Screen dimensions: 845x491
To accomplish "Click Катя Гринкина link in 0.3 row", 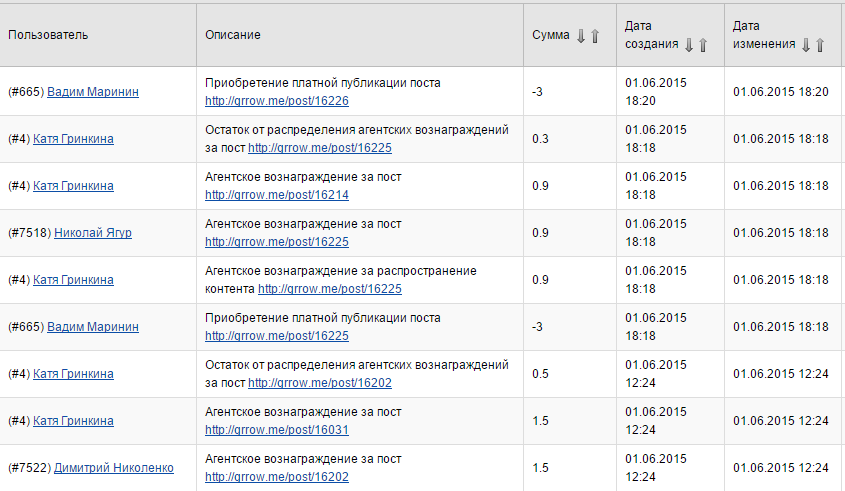I will (x=73, y=139).
